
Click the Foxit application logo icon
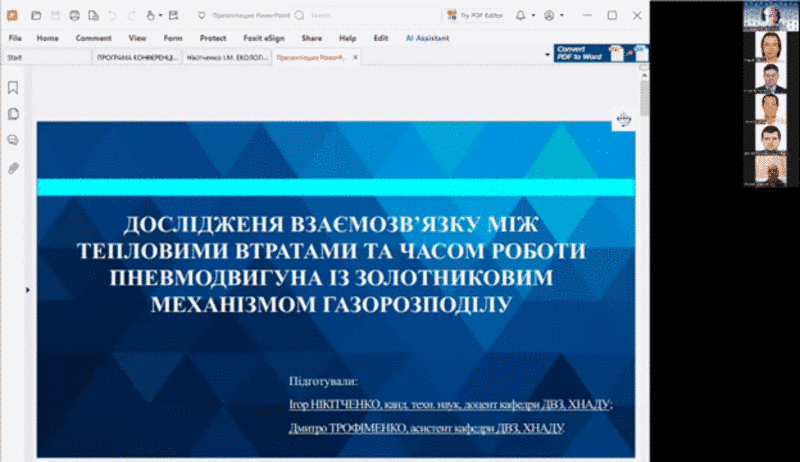[12, 16]
